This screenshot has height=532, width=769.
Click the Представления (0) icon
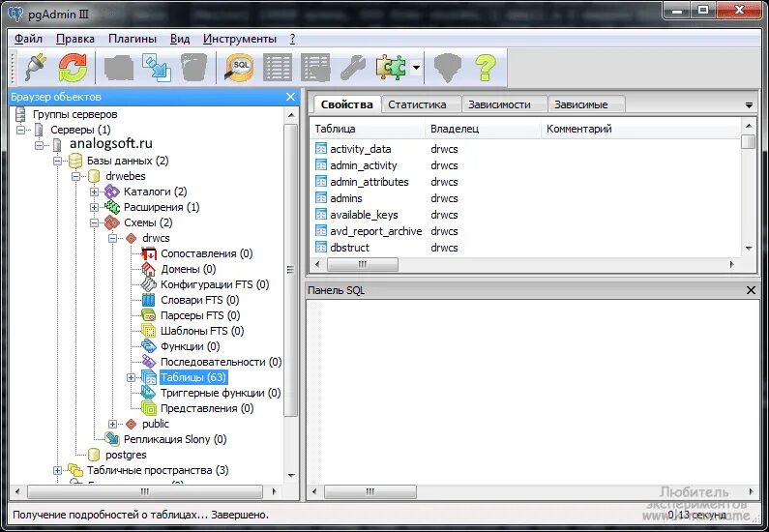click(149, 408)
